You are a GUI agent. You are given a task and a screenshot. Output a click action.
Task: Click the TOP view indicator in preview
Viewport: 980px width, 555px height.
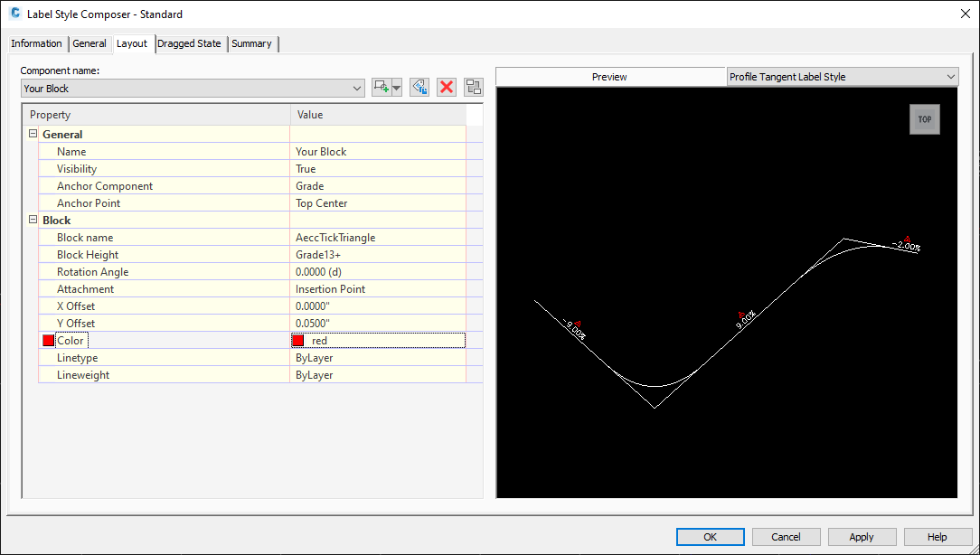coord(924,118)
